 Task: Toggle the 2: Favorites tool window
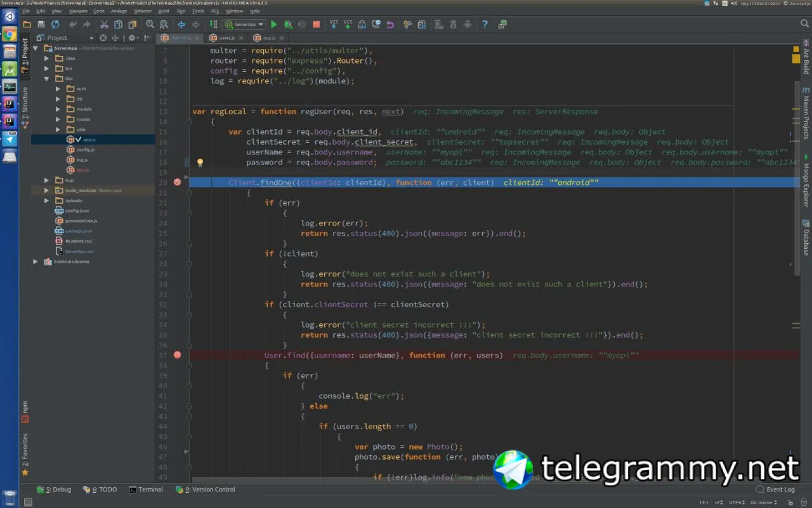25,453
